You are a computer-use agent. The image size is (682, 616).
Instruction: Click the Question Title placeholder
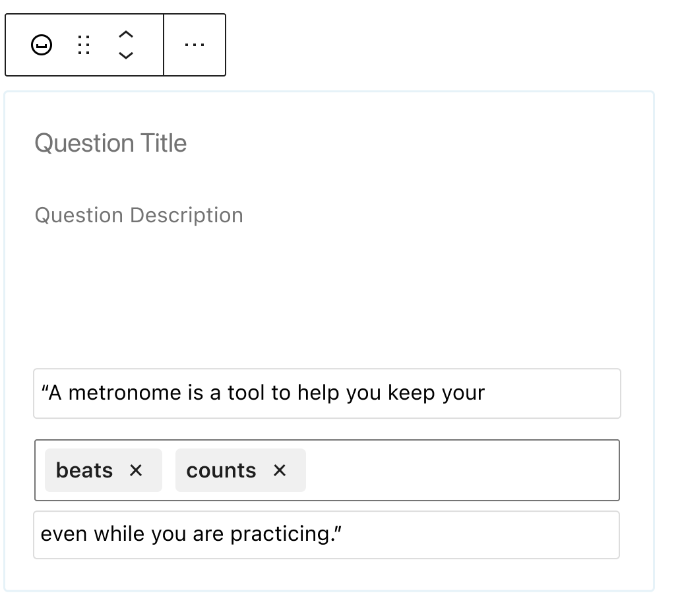point(110,142)
